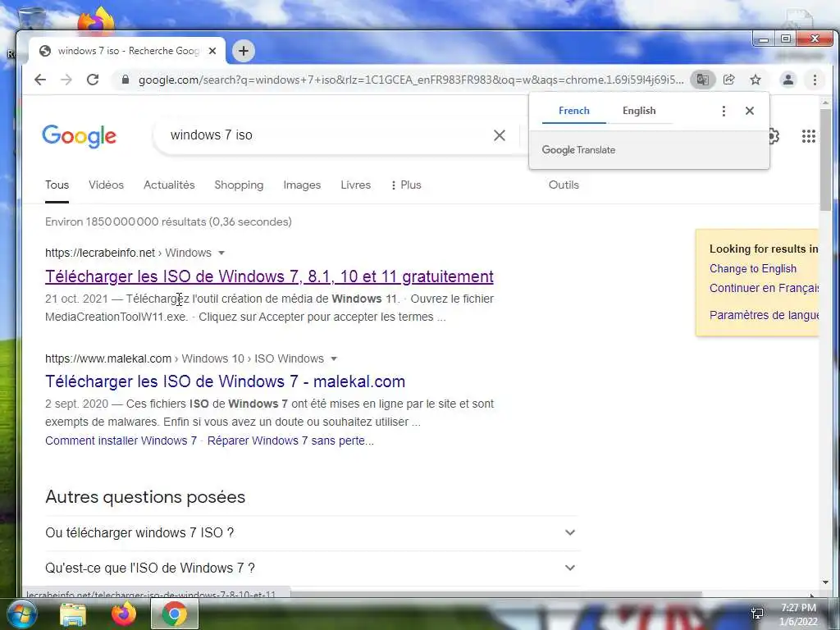The image size is (840, 630).
Task: Open the network tray icon
Action: pos(757,614)
